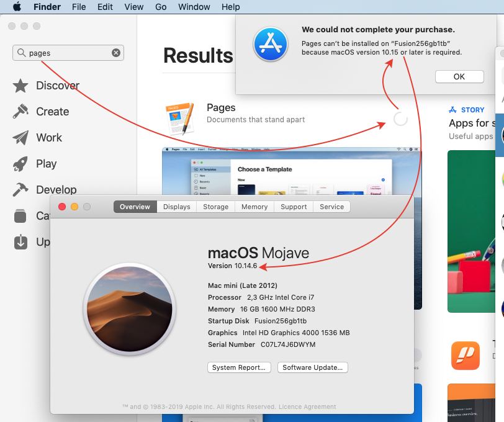Open the Apps for story heading
Screen dimensions: 504x422
pyautogui.click(x=472, y=123)
